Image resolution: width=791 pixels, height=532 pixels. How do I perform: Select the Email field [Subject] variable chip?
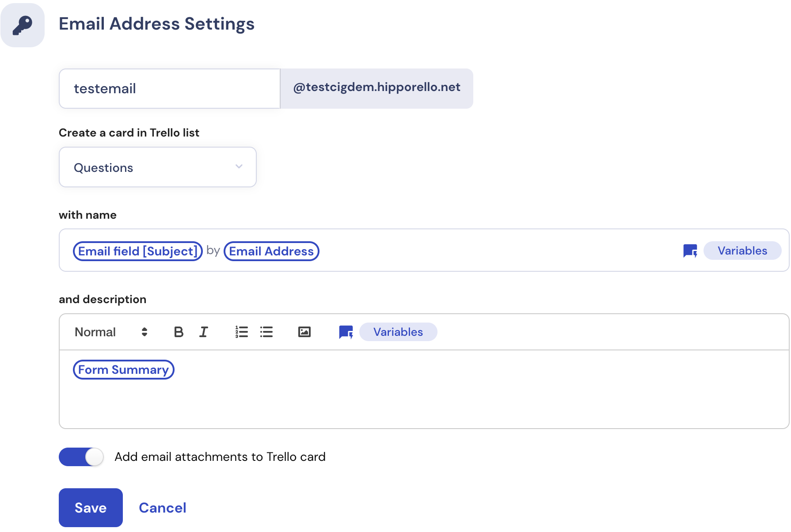[137, 251]
